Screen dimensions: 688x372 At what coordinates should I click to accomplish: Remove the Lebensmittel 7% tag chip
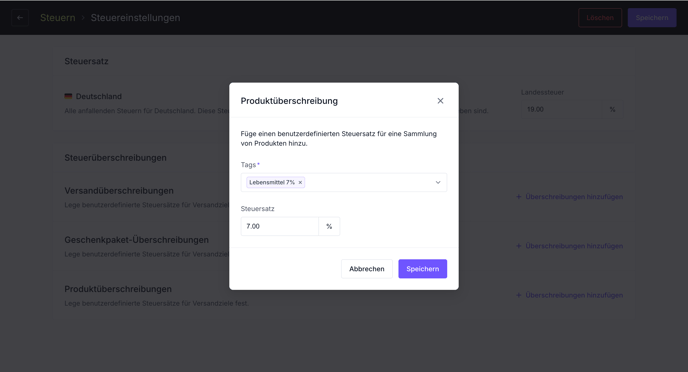300,182
